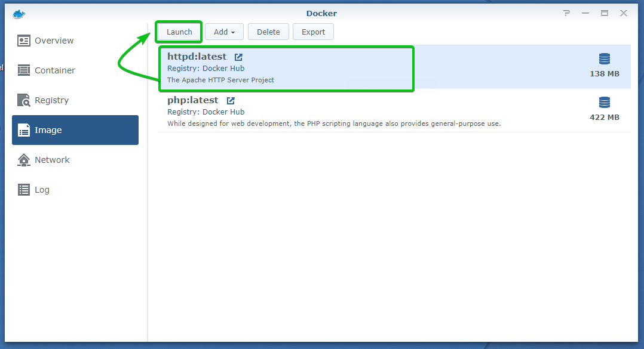This screenshot has width=644, height=349.
Task: Select the httpd:latest image title
Action: (197, 57)
